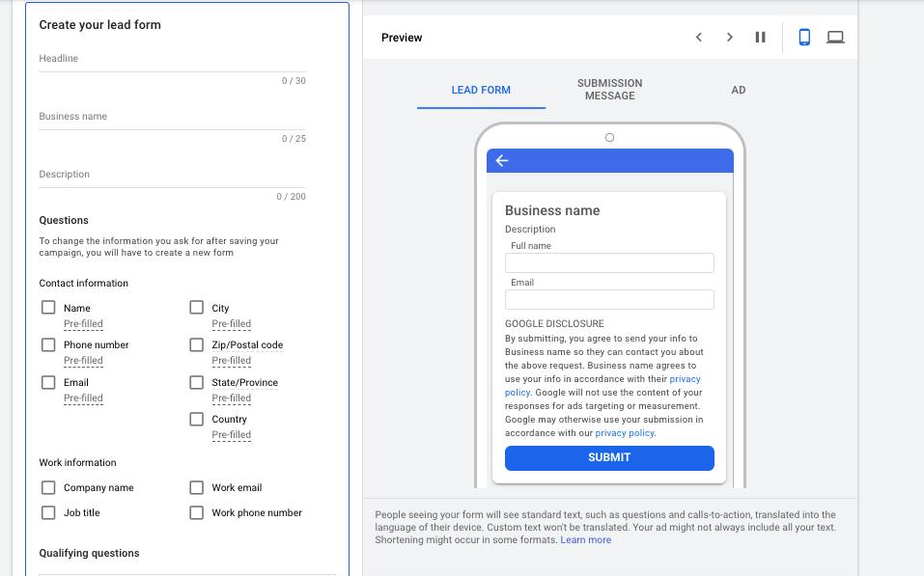The image size is (924, 576).
Task: Switch the preview to mobile view
Action: tap(804, 37)
